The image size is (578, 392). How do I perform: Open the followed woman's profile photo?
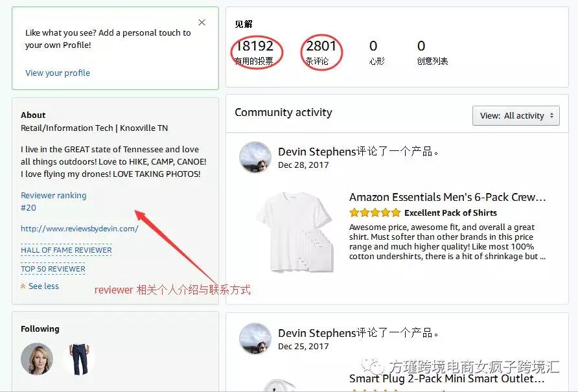pos(37,359)
